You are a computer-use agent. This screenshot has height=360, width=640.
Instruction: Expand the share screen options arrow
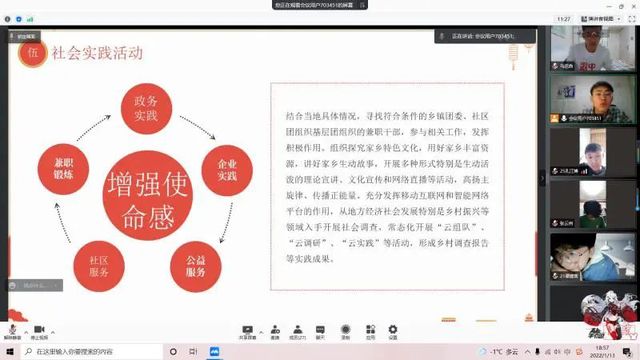click(x=261, y=332)
